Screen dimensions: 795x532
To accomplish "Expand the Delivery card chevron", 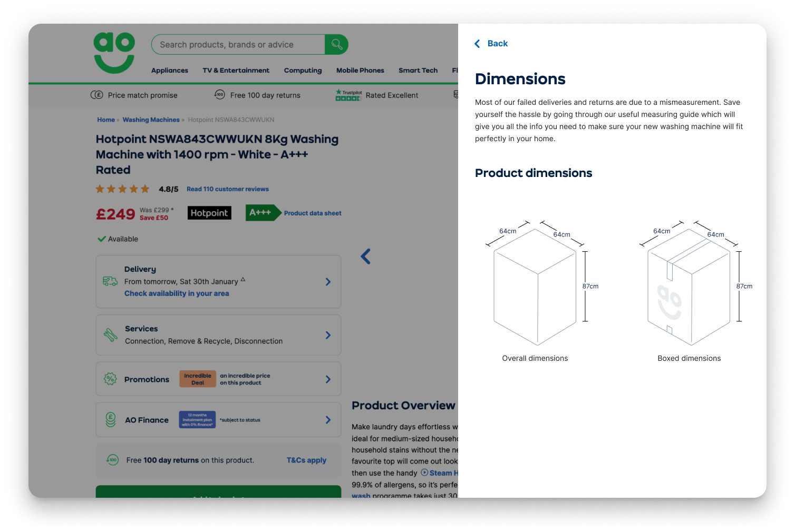I will tap(328, 282).
